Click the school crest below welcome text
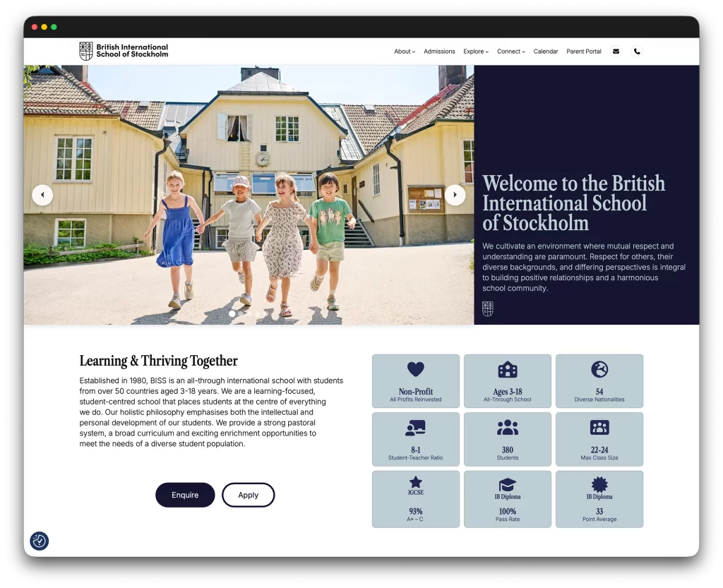 [x=488, y=308]
